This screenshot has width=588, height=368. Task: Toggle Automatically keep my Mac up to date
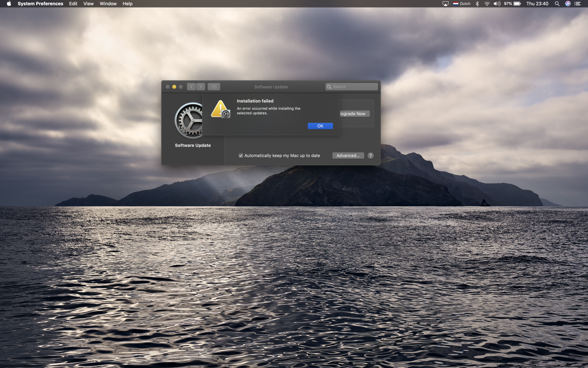click(x=241, y=155)
